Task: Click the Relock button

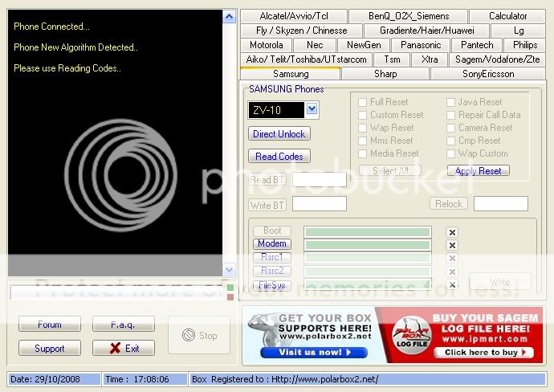Action: [x=449, y=204]
